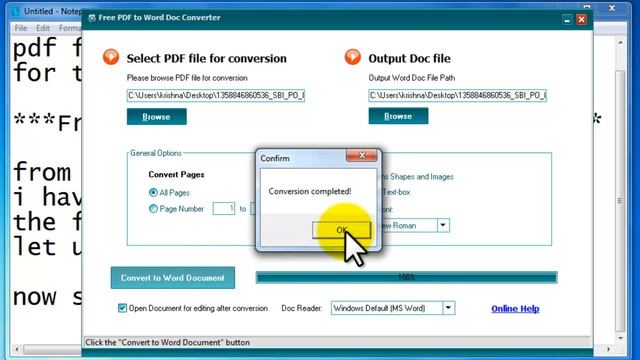
Task: Open the Format menu in Notepad
Action: click(x=70, y=28)
